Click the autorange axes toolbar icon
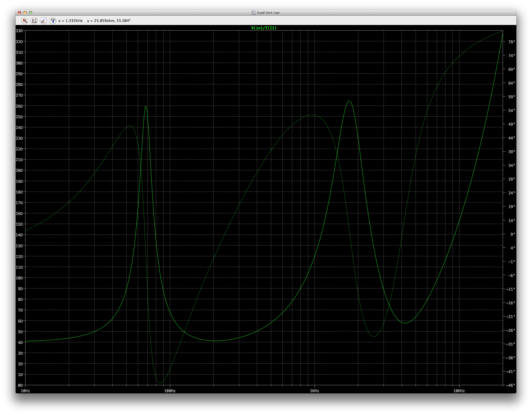The width and height of the screenshot is (532, 415). [x=34, y=21]
